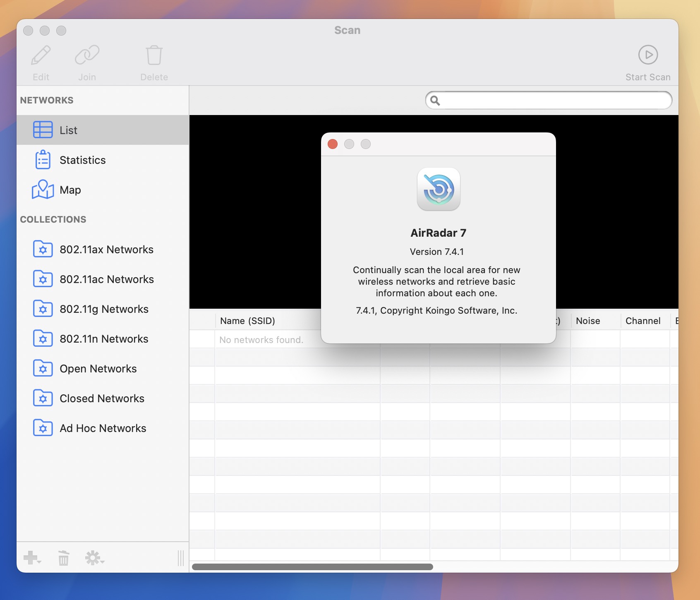Viewport: 700px width, 600px height.
Task: Select the Closed Networks collection
Action: tap(103, 398)
